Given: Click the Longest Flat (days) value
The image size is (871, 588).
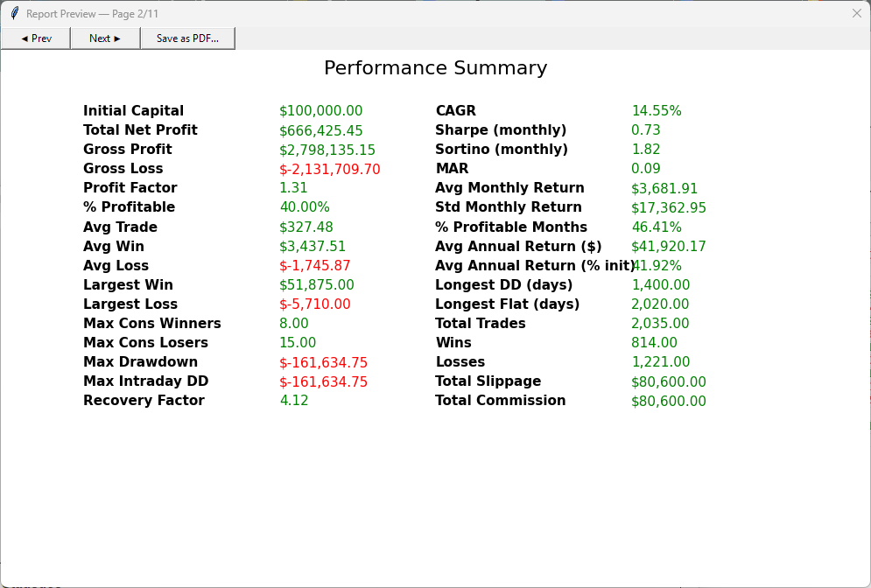Looking at the screenshot, I should tap(660, 304).
